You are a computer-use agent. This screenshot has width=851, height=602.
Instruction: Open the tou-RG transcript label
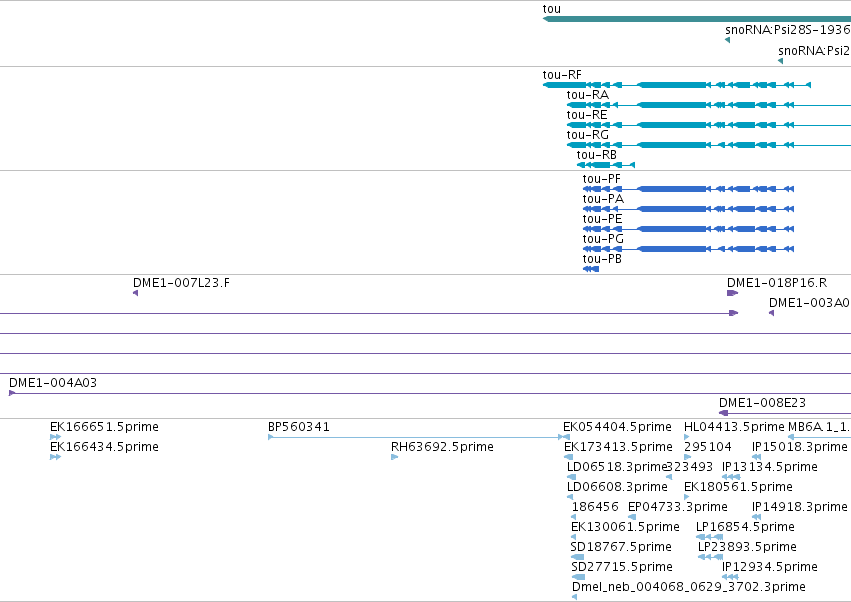(588, 135)
